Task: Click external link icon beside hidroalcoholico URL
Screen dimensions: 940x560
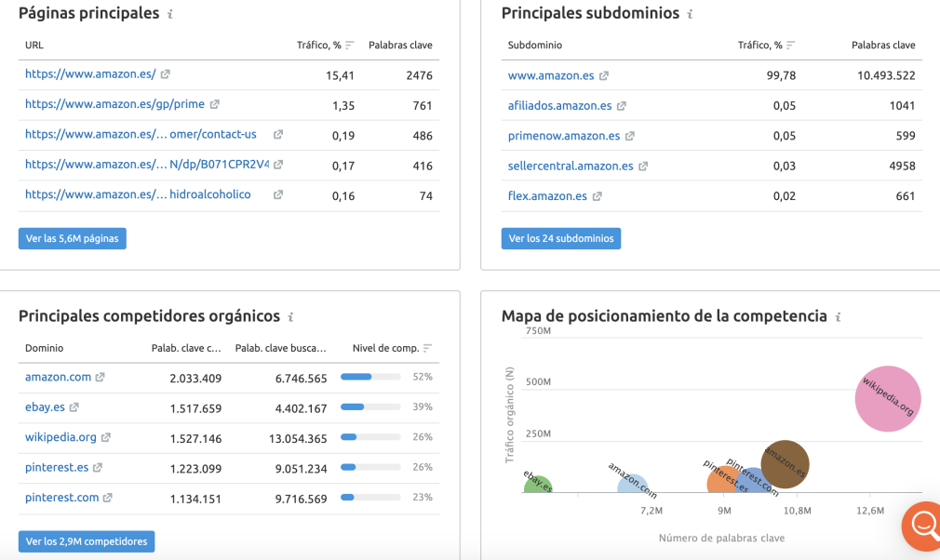Action: (278, 194)
